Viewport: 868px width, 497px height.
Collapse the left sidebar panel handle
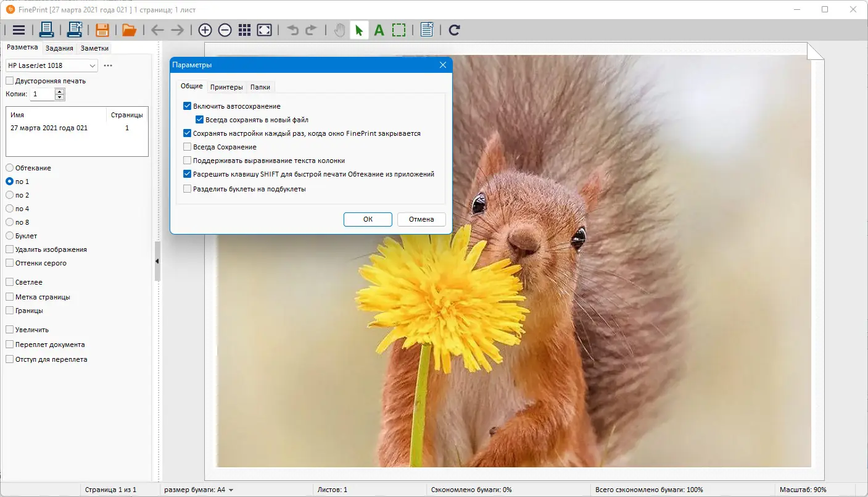point(157,261)
